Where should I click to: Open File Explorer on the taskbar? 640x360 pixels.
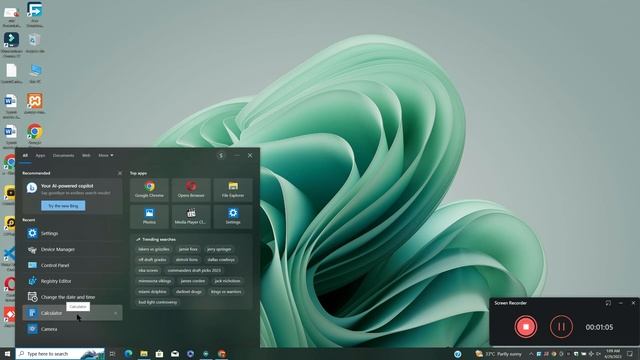click(144, 354)
